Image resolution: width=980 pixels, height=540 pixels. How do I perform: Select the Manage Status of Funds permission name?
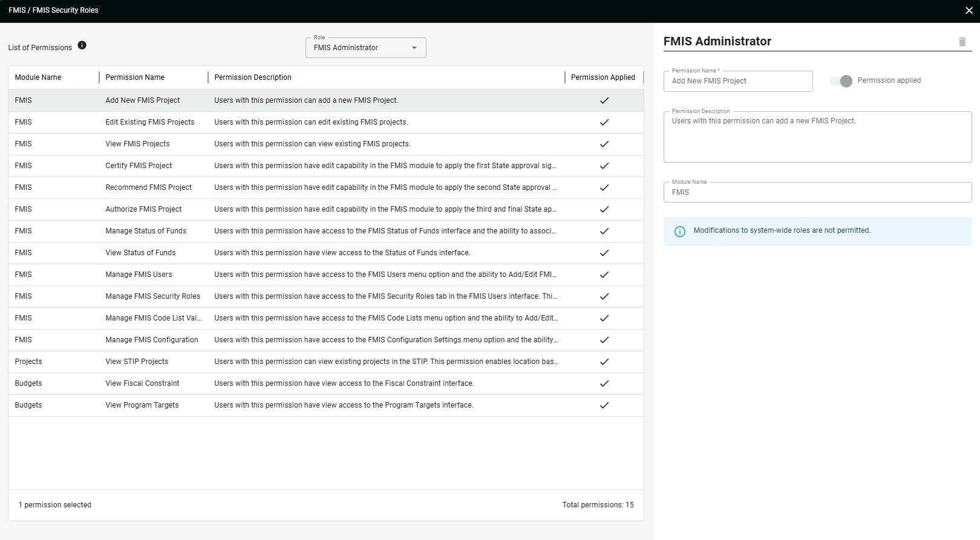click(146, 231)
